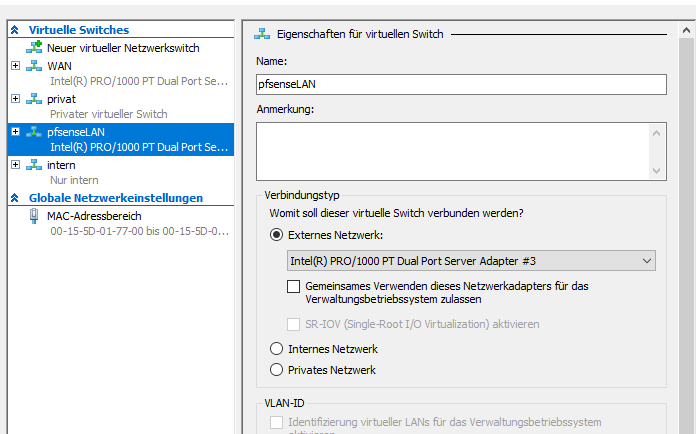The width and height of the screenshot is (696, 434).
Task: Collapse the Globale Netzwerkeinstellungen section
Action: pyautogui.click(x=14, y=198)
